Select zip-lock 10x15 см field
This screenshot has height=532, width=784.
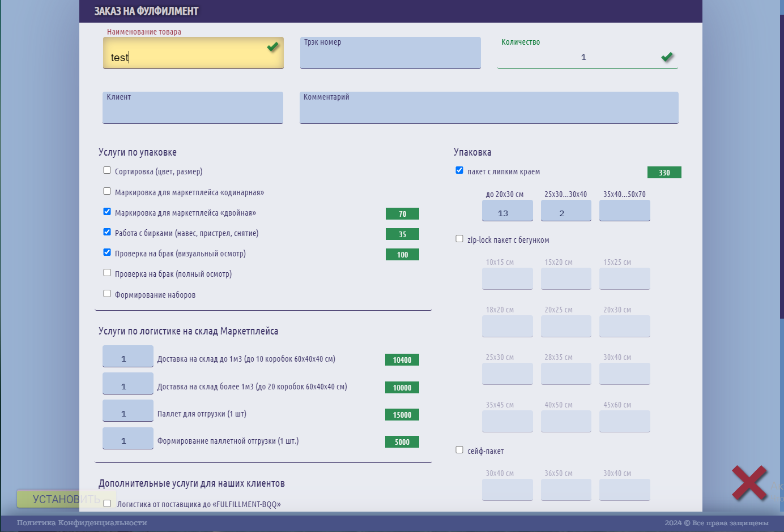(x=508, y=279)
